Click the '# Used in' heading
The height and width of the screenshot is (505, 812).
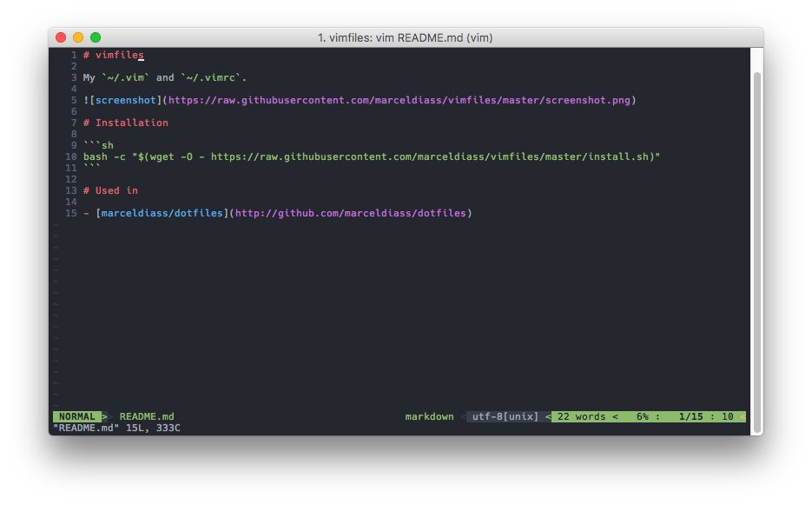point(110,191)
